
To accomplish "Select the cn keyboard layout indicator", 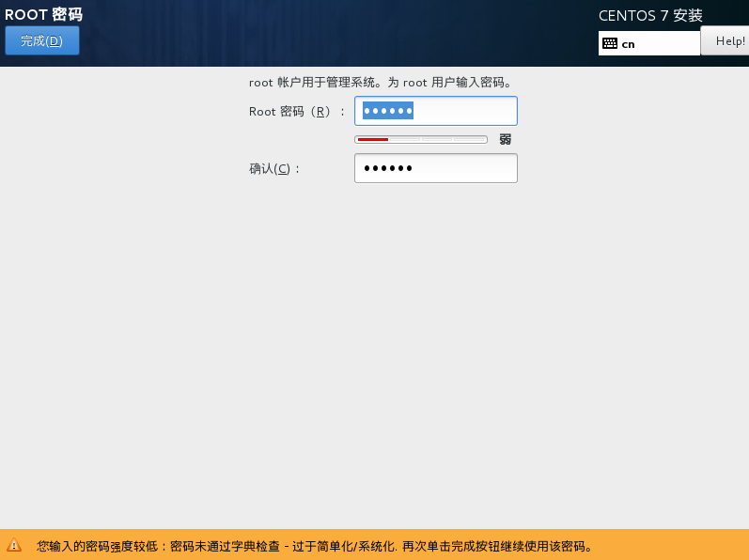I will tap(648, 43).
